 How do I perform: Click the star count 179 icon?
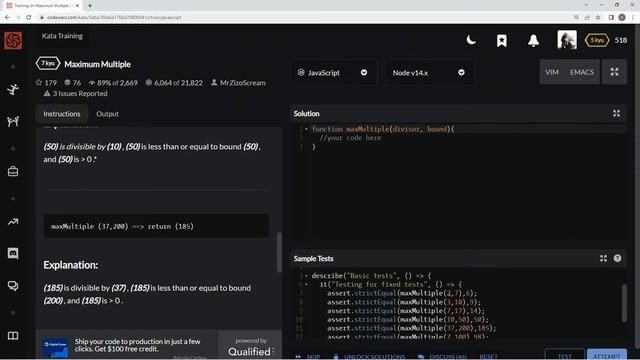point(39,82)
